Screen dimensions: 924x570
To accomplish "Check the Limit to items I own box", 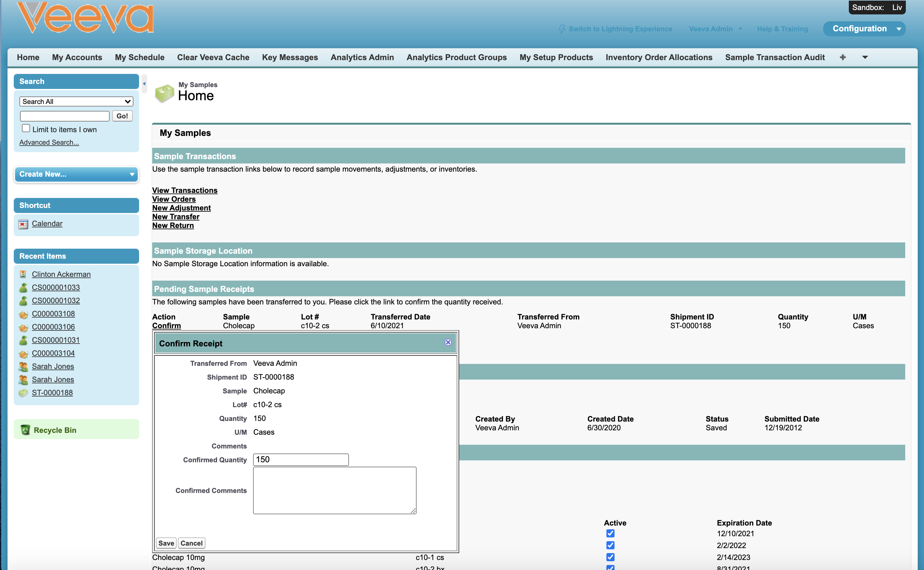I will (x=26, y=128).
